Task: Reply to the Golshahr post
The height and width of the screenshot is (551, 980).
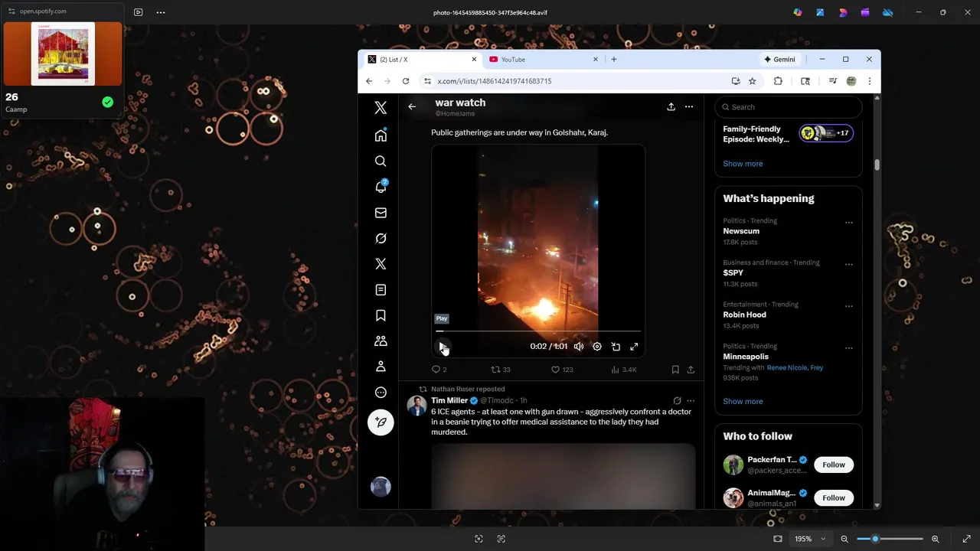Action: click(x=439, y=370)
